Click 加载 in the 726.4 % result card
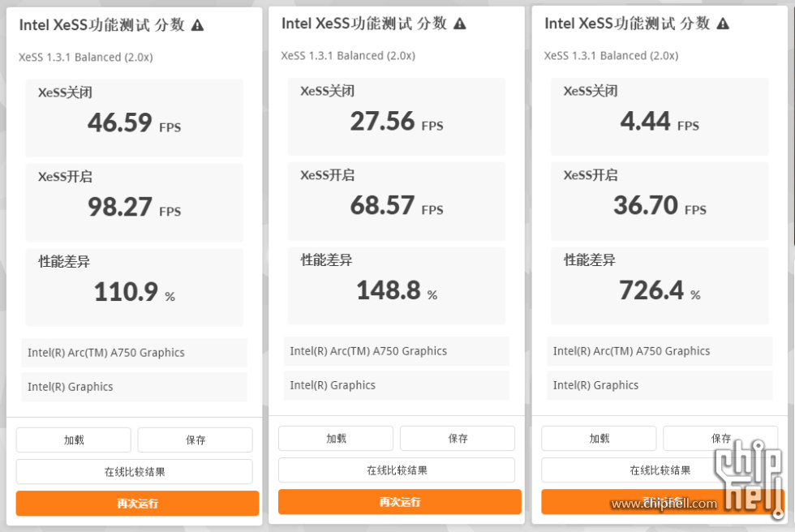 pyautogui.click(x=599, y=438)
